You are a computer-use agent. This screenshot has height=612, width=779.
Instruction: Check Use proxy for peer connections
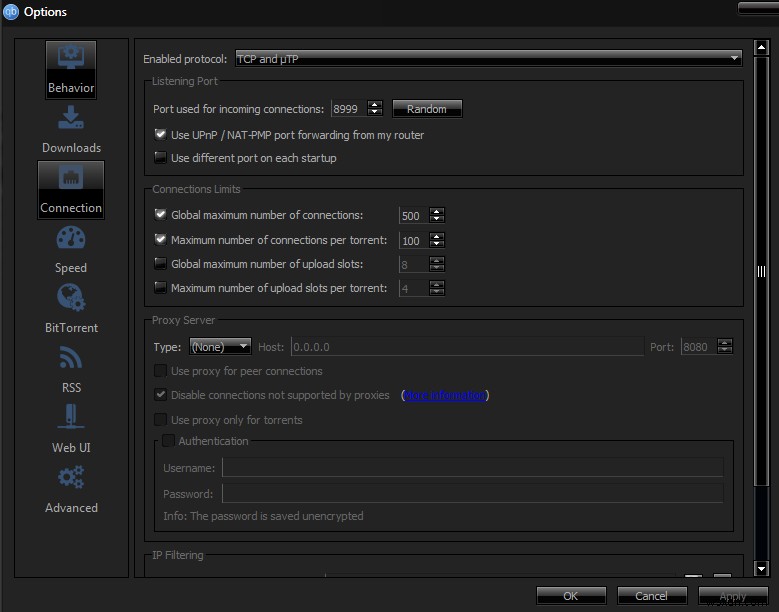tap(160, 371)
